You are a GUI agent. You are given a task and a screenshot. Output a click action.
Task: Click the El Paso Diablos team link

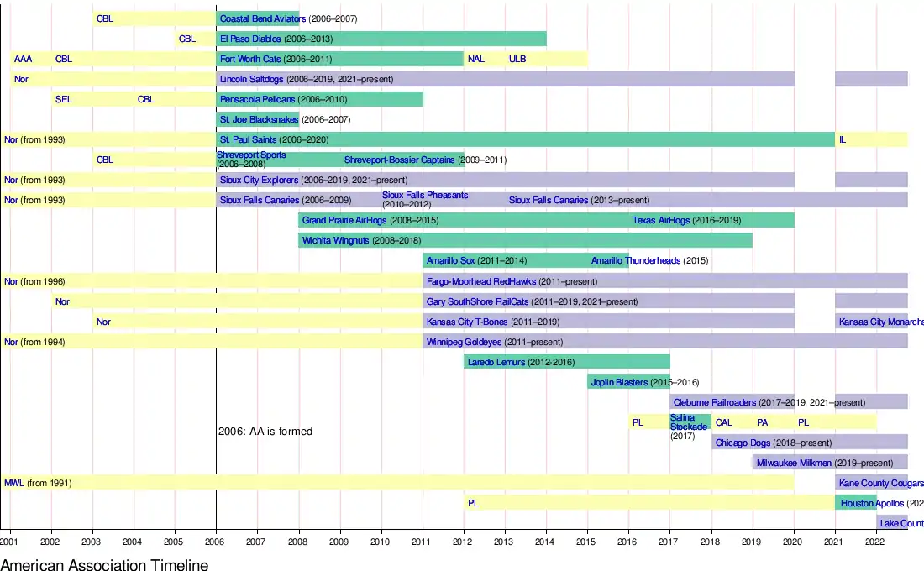[x=250, y=39]
